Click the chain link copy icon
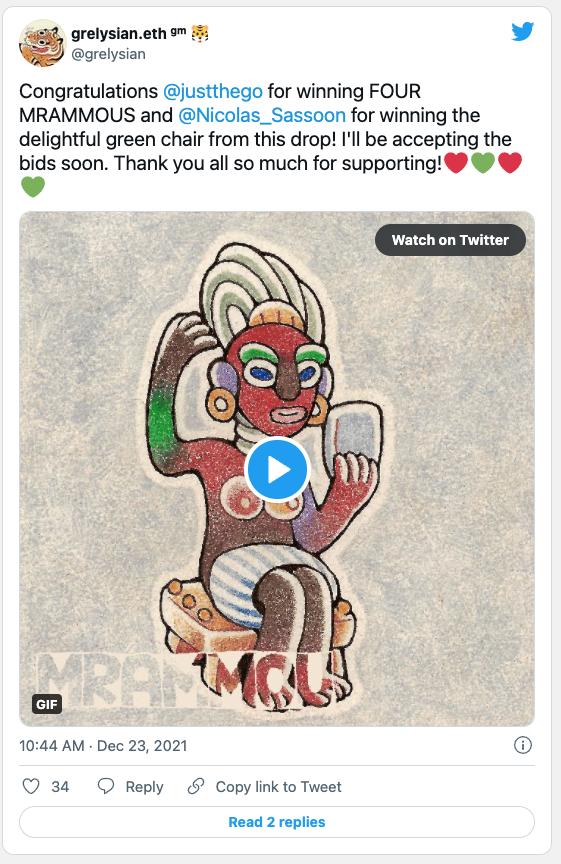 pos(196,786)
